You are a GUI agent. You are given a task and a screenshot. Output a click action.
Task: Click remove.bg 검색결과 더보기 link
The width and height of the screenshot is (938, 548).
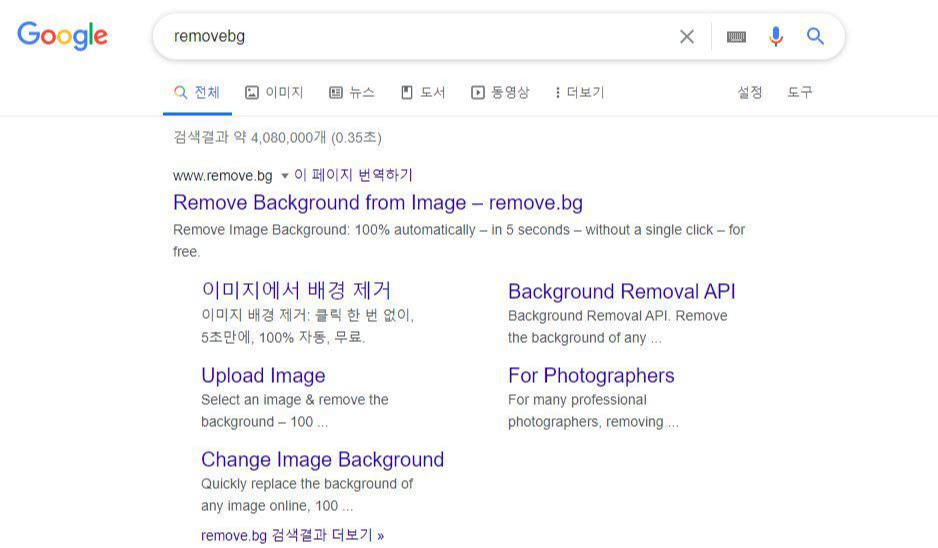[x=293, y=535]
